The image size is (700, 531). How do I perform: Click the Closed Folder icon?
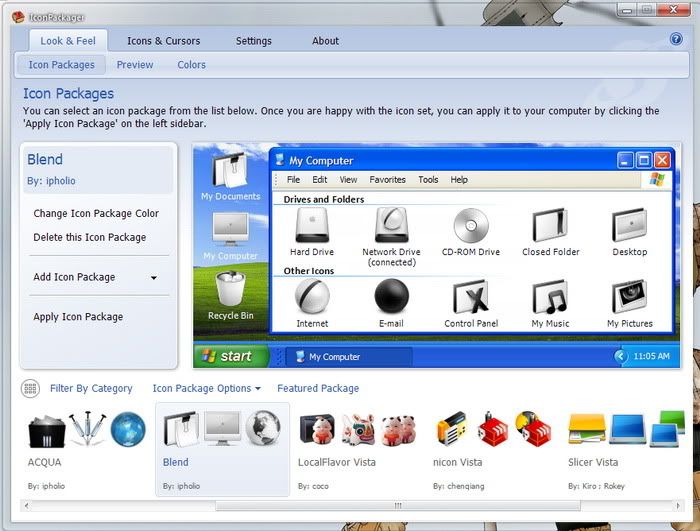[x=550, y=225]
